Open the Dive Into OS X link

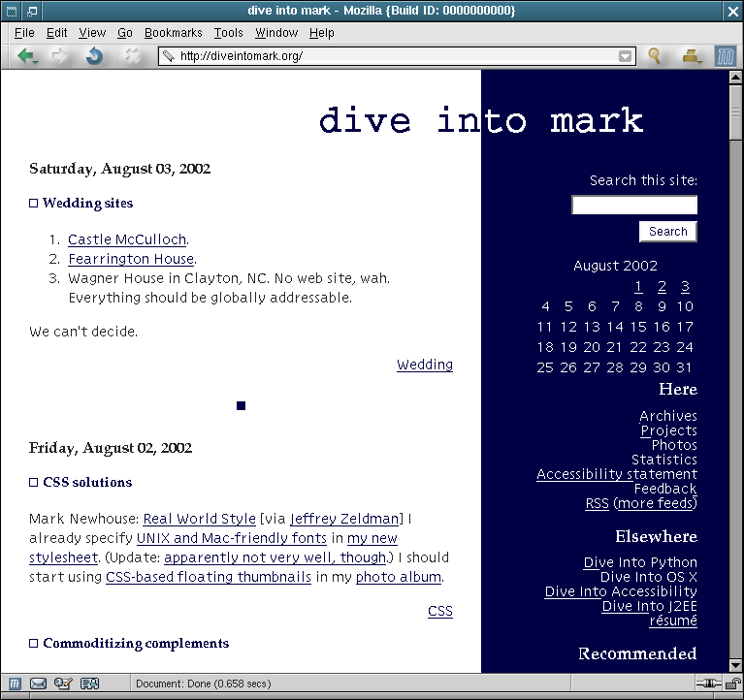coord(649,577)
